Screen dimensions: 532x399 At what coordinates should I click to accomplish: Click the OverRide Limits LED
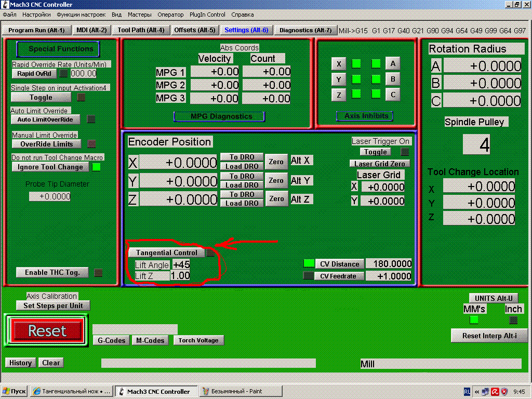(91, 144)
